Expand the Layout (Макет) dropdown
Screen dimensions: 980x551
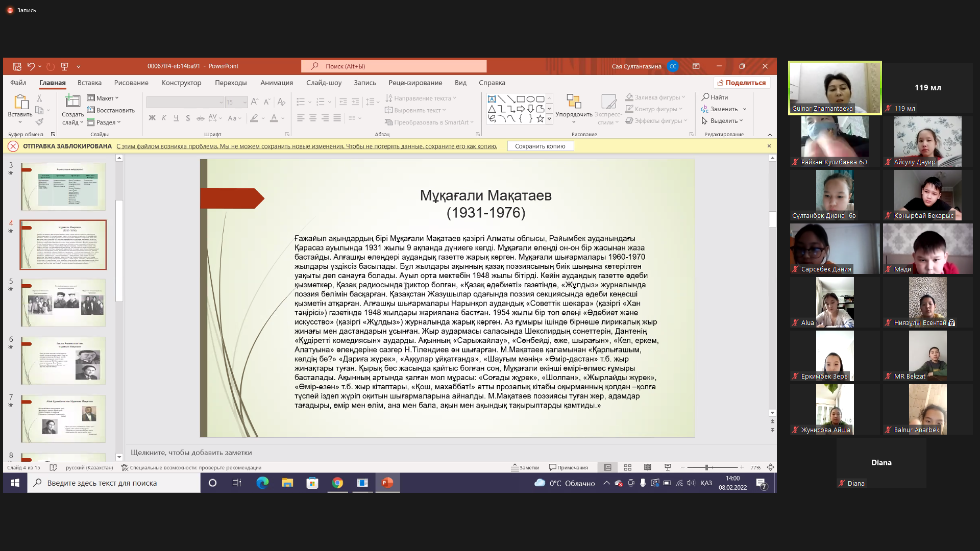coord(103,98)
